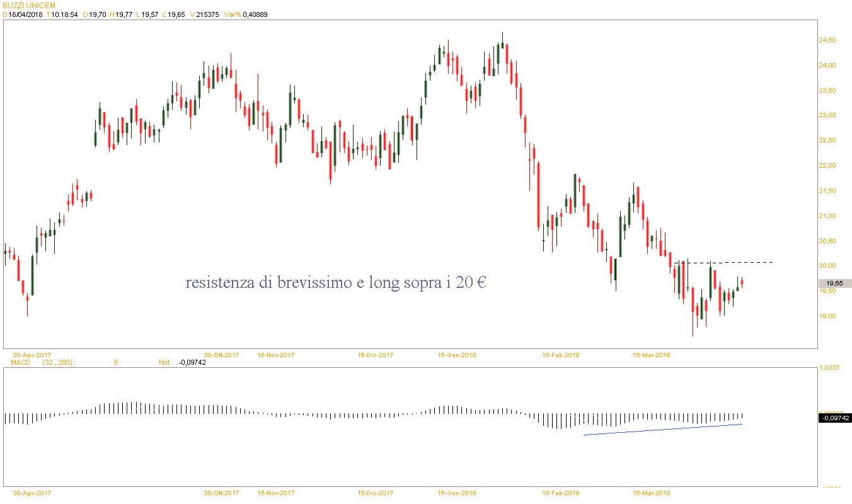The height and width of the screenshot is (504, 852).
Task: Click the 1,0337 MACD scale label
Action: click(x=829, y=367)
